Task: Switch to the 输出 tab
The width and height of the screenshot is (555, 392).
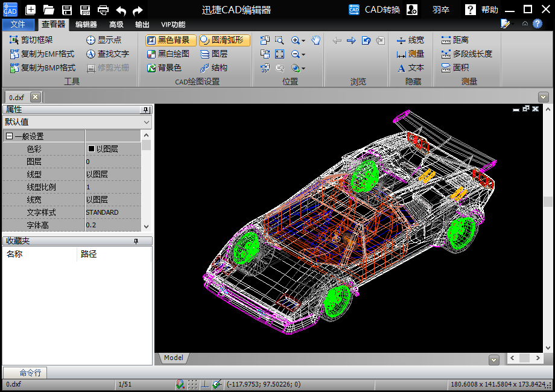Action: tap(142, 24)
